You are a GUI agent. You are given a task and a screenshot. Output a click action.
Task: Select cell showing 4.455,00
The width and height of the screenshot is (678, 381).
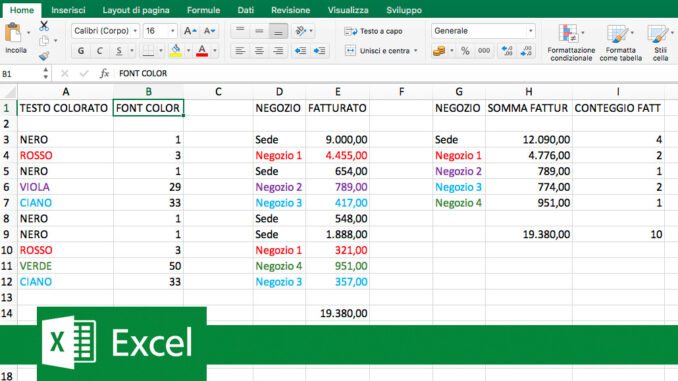(x=337, y=156)
